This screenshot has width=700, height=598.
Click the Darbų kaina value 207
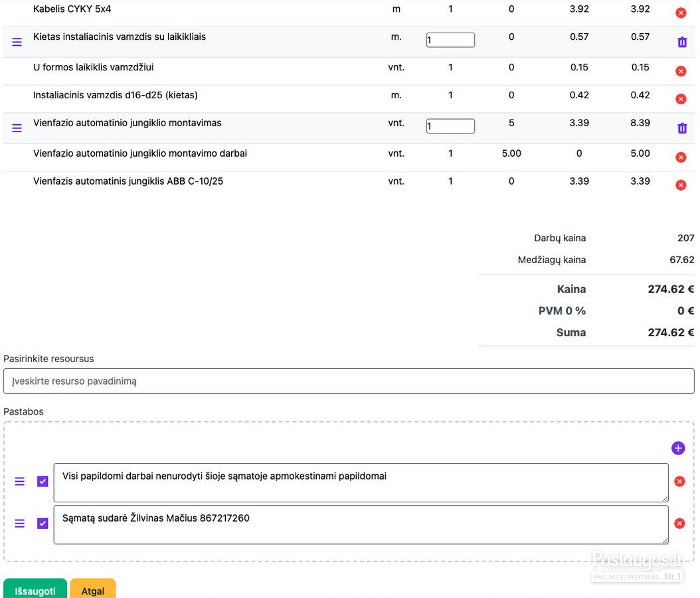(x=685, y=238)
